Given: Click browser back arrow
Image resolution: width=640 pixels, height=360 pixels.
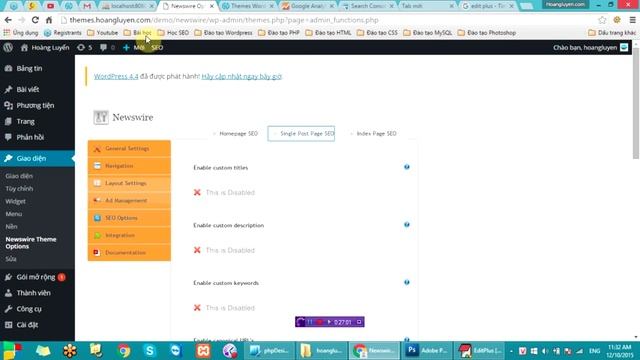Looking at the screenshot, I should [x=8, y=20].
